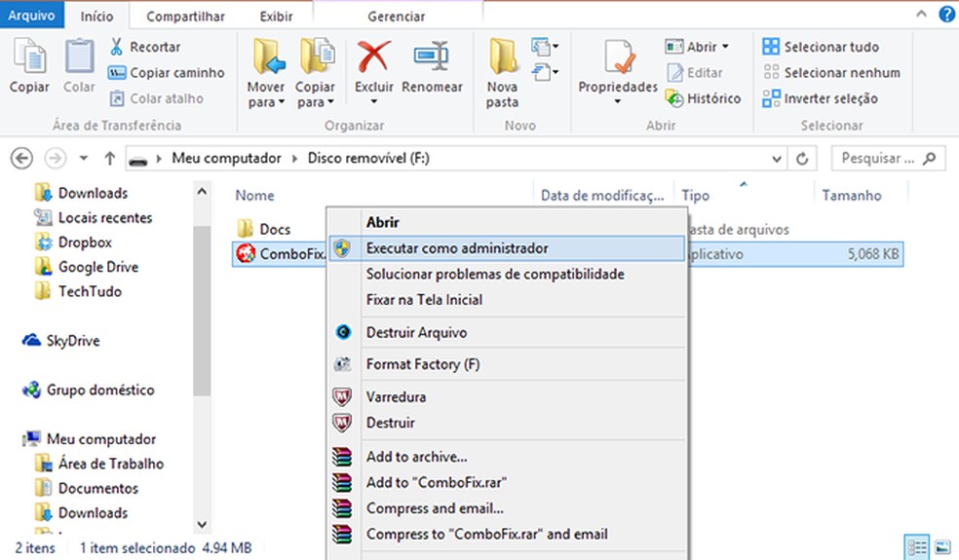Refresh the folder view
Image resolution: width=959 pixels, height=560 pixels.
point(802,159)
